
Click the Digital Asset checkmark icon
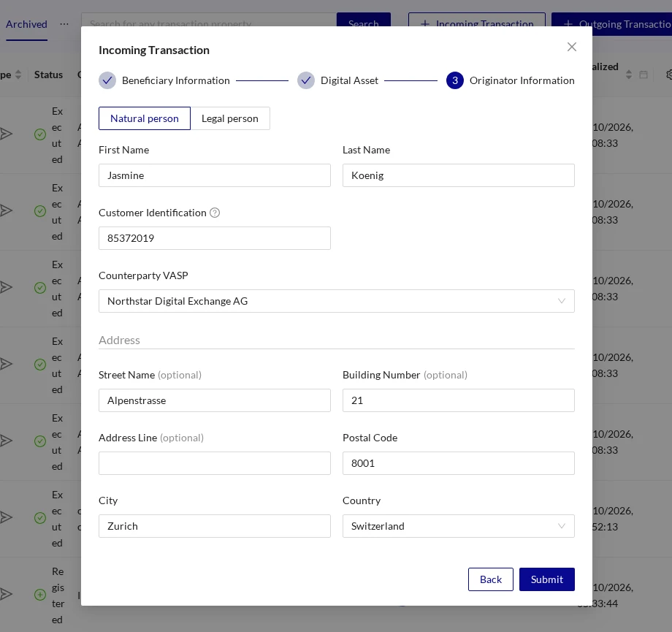point(306,80)
